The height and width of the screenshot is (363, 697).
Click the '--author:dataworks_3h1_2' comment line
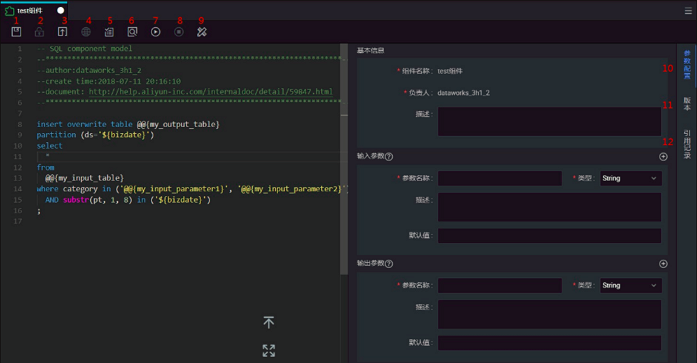tap(89, 70)
